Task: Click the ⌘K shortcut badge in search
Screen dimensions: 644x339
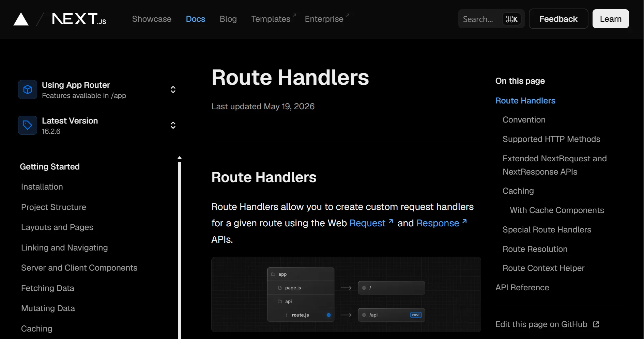Action: 512,19
